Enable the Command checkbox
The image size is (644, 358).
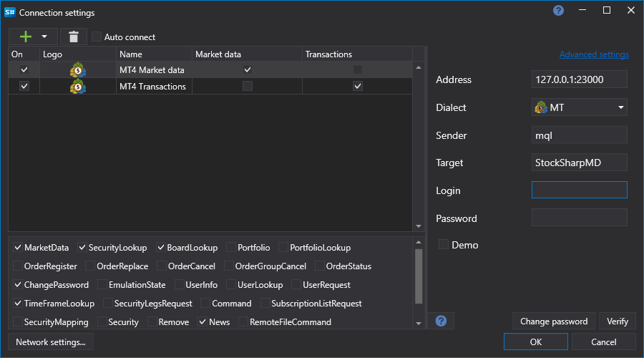coord(205,304)
